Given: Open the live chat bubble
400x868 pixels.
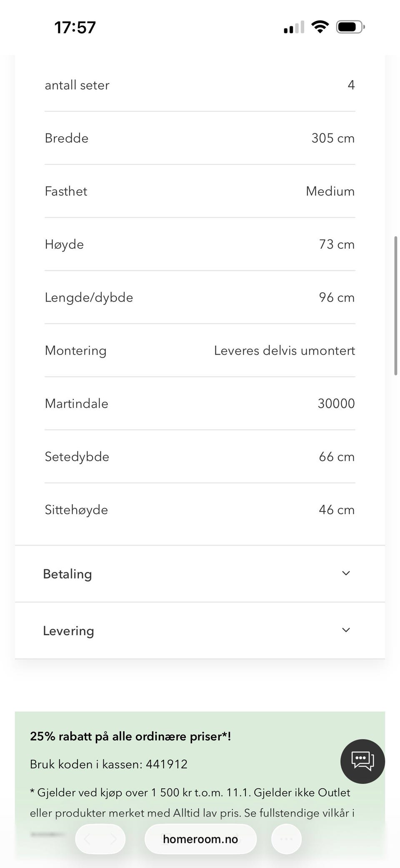Looking at the screenshot, I should 362,761.
